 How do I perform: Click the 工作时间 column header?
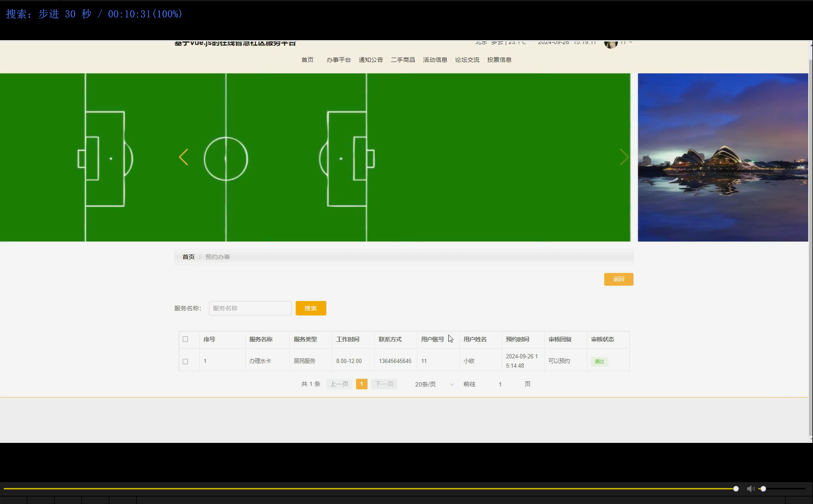point(348,339)
